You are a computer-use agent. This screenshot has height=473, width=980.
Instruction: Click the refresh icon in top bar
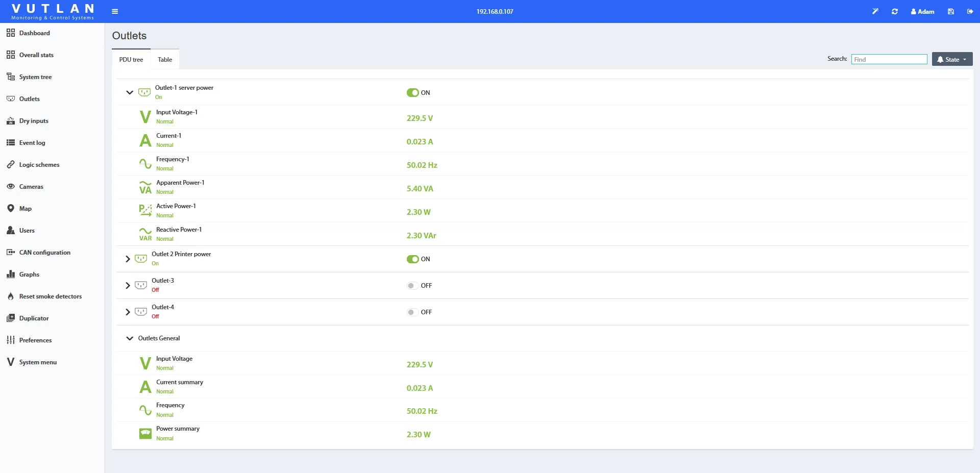pyautogui.click(x=895, y=11)
